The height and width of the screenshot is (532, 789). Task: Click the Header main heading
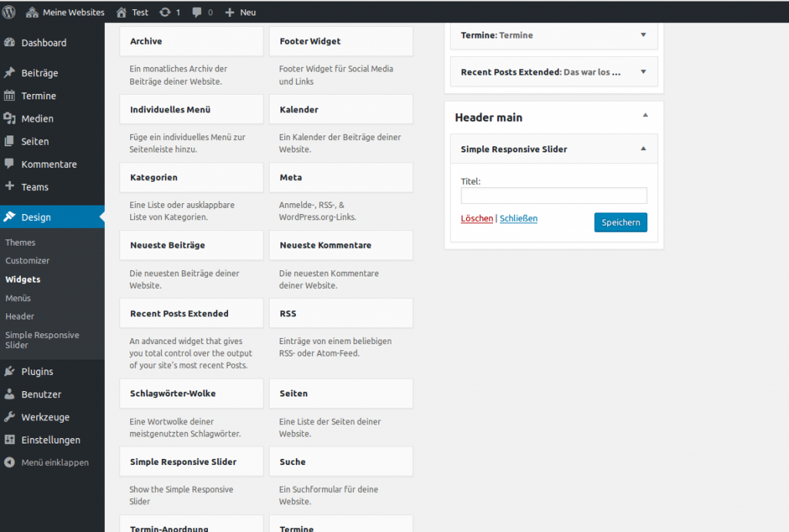click(489, 117)
